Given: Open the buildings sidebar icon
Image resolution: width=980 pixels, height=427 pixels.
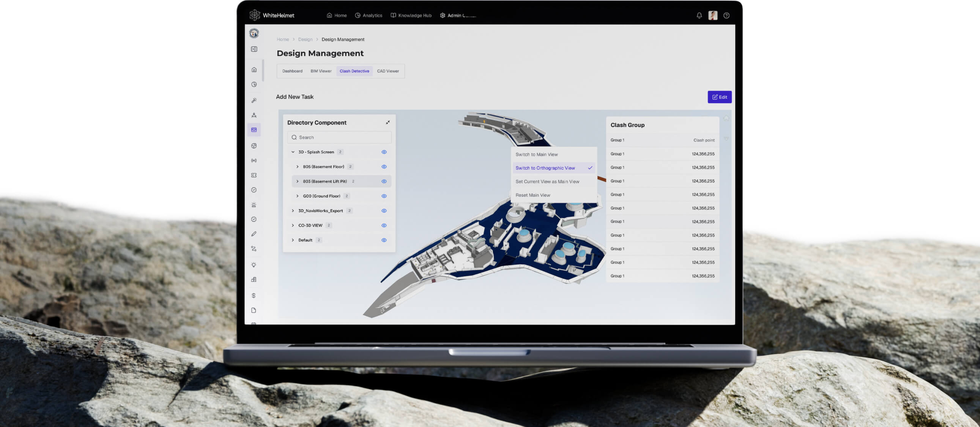Looking at the screenshot, I should click(x=254, y=280).
